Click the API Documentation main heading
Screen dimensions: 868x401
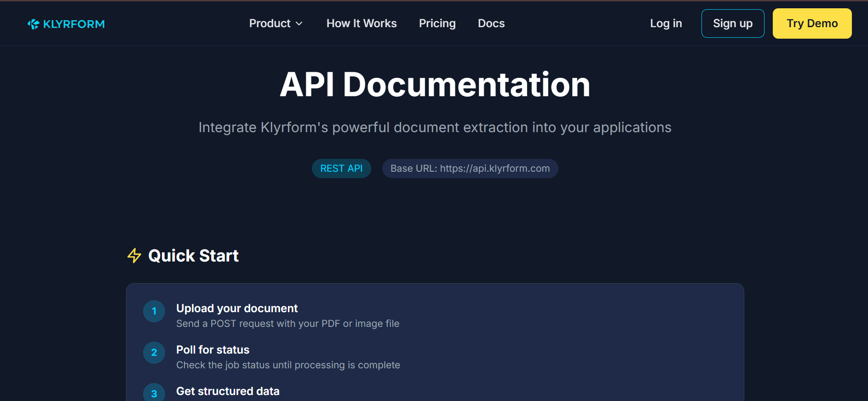coord(435,85)
